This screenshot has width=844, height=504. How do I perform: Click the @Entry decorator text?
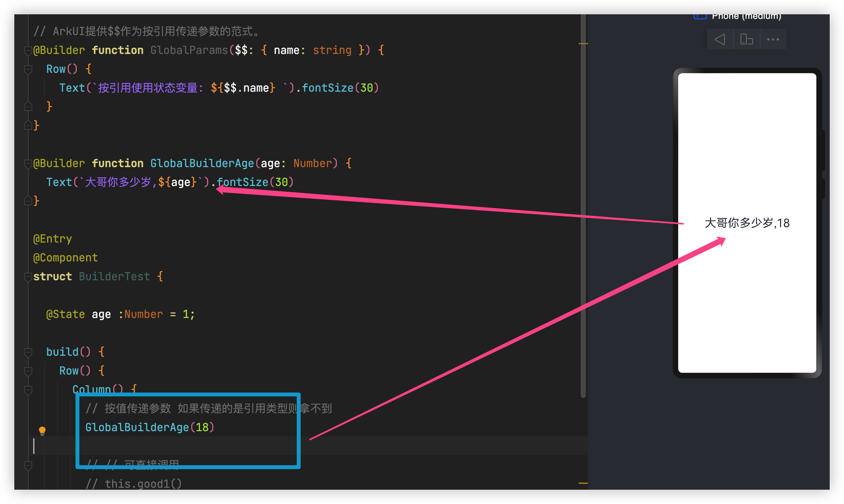(x=52, y=239)
